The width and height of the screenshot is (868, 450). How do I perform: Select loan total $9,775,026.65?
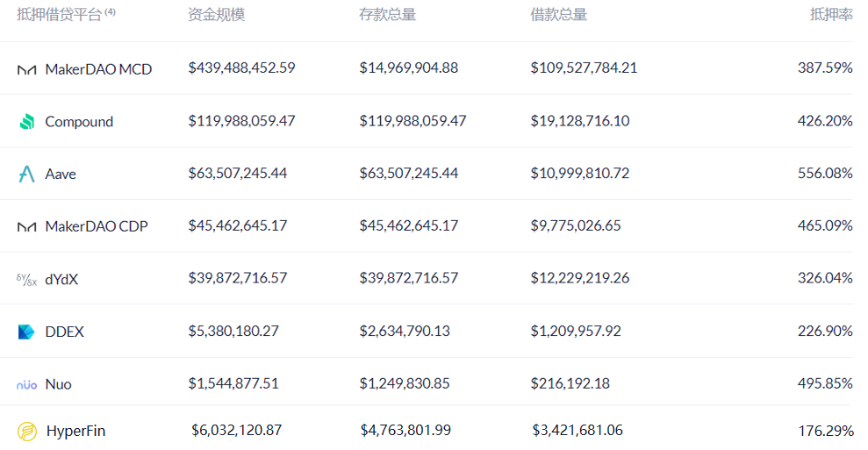click(x=576, y=225)
